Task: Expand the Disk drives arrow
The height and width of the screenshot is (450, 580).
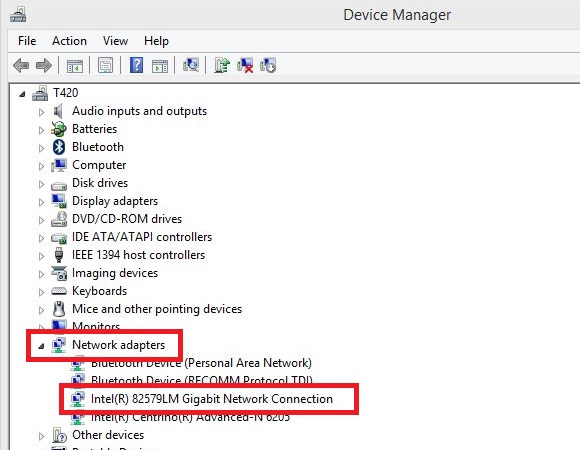Action: (x=41, y=184)
